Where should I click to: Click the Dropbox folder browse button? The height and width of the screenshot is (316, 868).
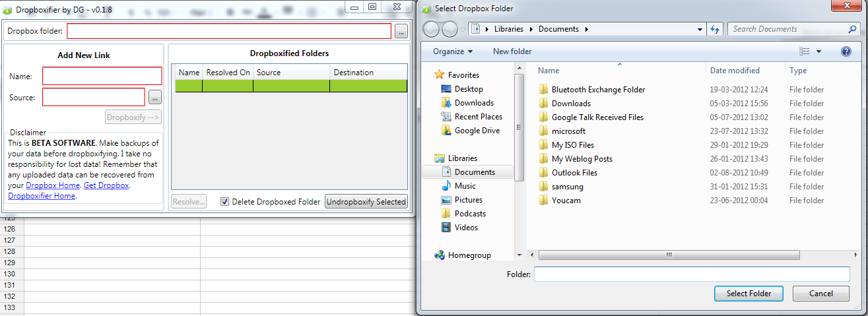coord(401,31)
